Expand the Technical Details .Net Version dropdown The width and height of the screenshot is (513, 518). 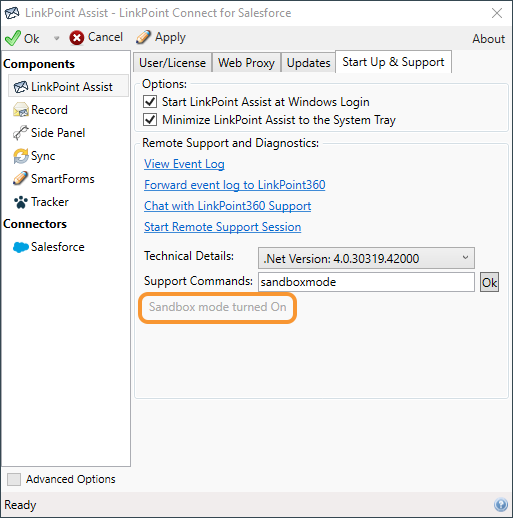[x=366, y=258]
